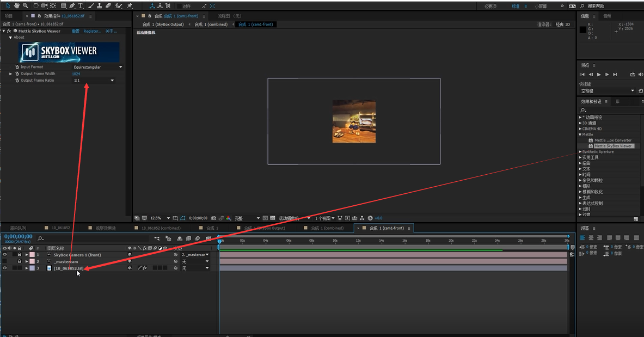Image resolution: width=644 pixels, height=337 pixels.
Task: Select the Rotation tool
Action: click(x=36, y=6)
